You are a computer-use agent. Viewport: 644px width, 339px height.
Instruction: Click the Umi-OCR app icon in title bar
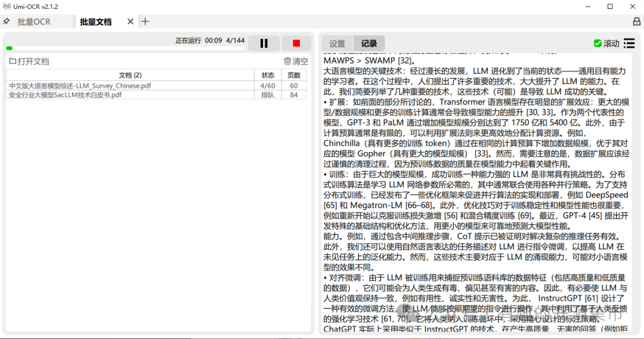[7, 7]
